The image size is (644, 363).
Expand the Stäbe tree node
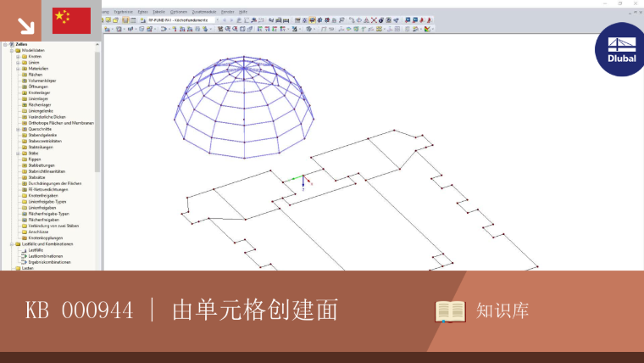[18, 154]
